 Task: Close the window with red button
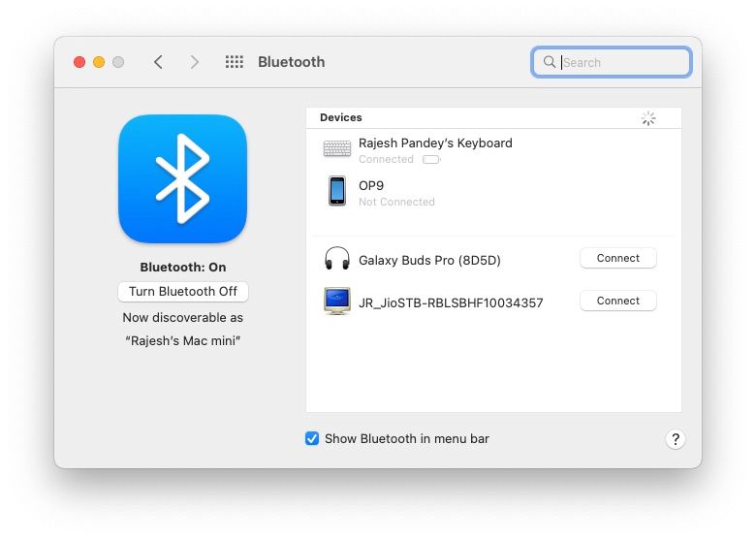pyautogui.click(x=79, y=62)
